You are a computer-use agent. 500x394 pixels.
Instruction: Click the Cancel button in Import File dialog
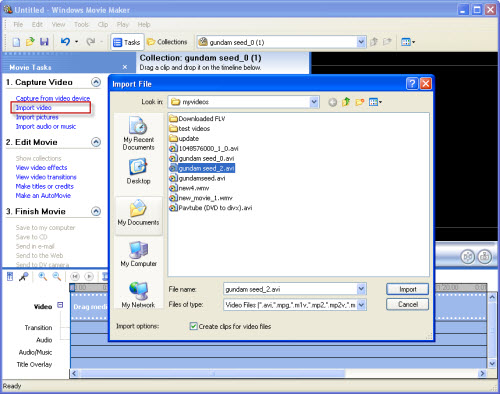[407, 304]
